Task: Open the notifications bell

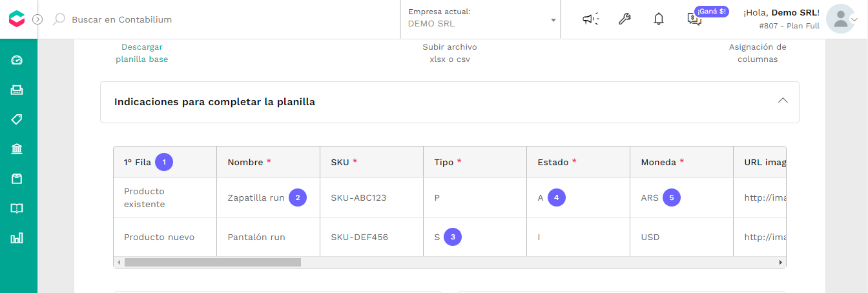Action: pos(659,19)
